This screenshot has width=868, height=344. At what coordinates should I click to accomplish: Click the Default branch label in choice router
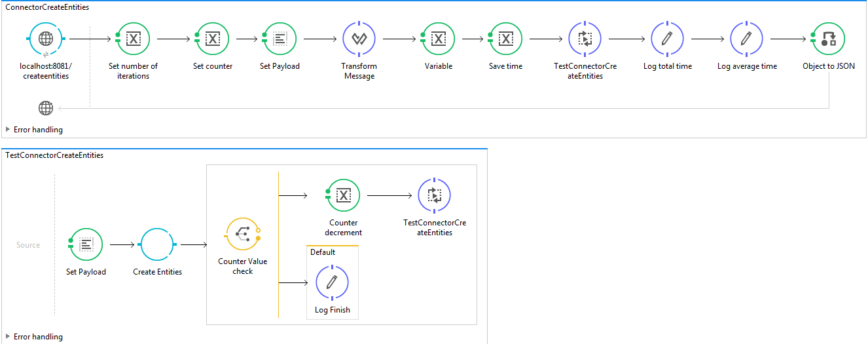(323, 252)
